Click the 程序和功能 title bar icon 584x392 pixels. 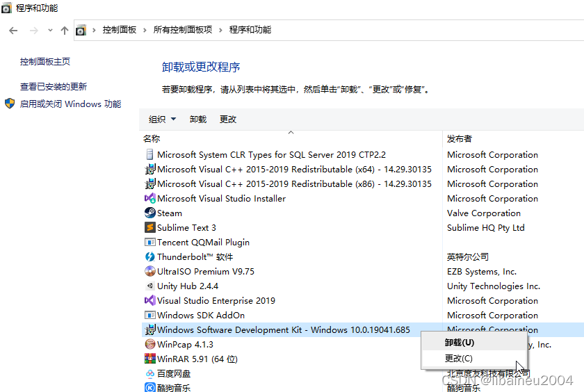[x=7, y=8]
